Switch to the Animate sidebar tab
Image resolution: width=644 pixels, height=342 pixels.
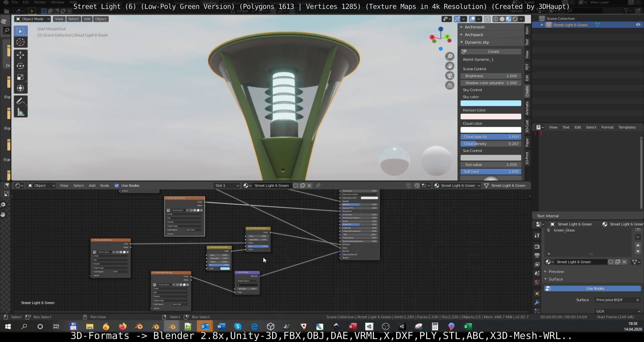tap(527, 108)
